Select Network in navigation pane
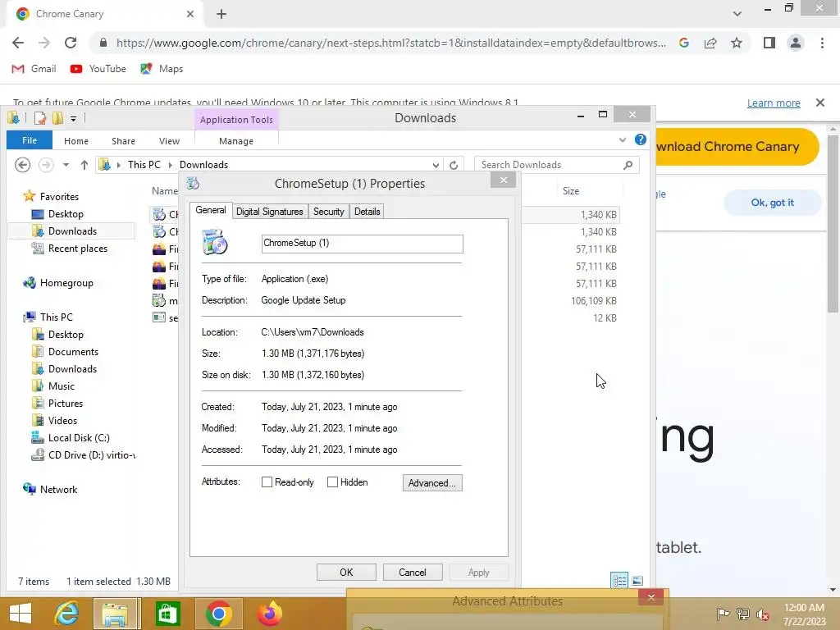The image size is (840, 630). pos(58,489)
